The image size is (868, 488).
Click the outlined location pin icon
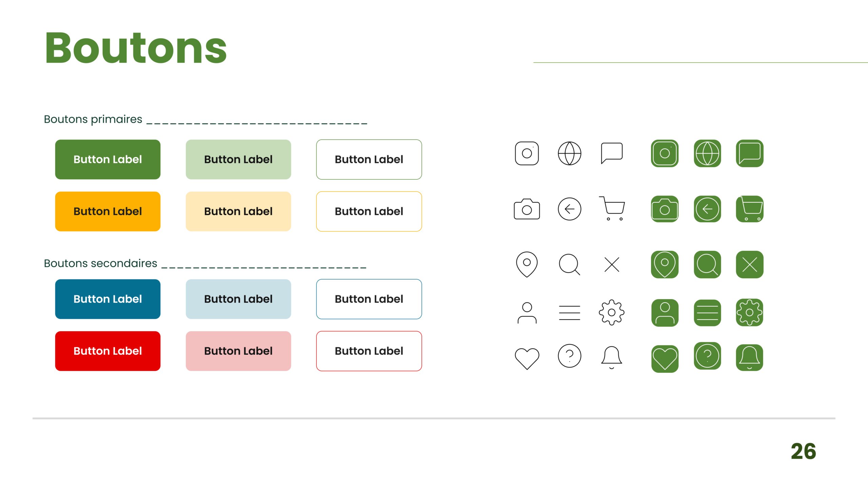[527, 264]
